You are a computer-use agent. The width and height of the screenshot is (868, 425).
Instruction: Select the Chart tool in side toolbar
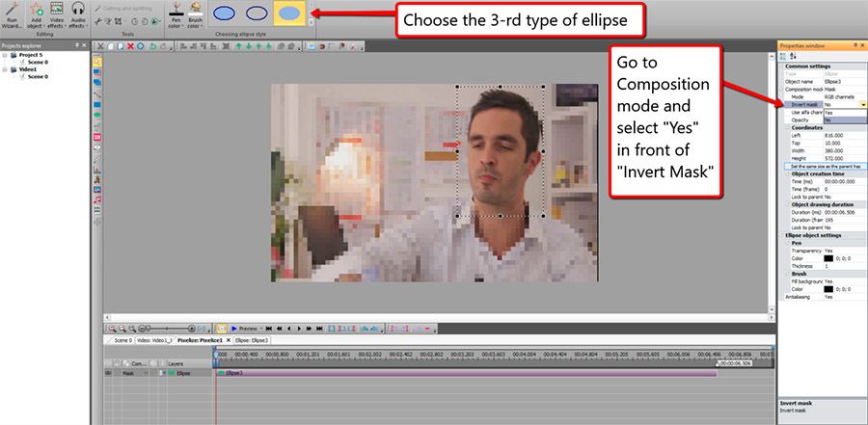click(x=97, y=169)
